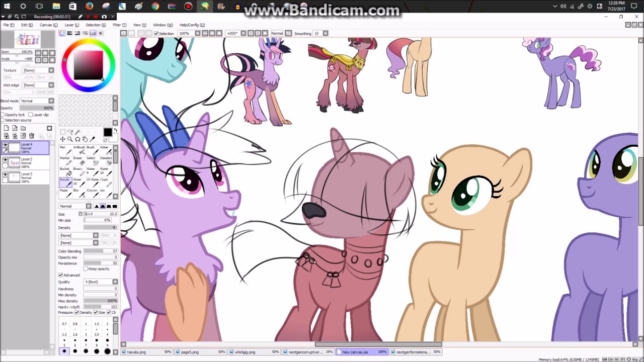Enable the Opacity lock checkbox
This screenshot has width=644, height=362.
(x=3, y=115)
